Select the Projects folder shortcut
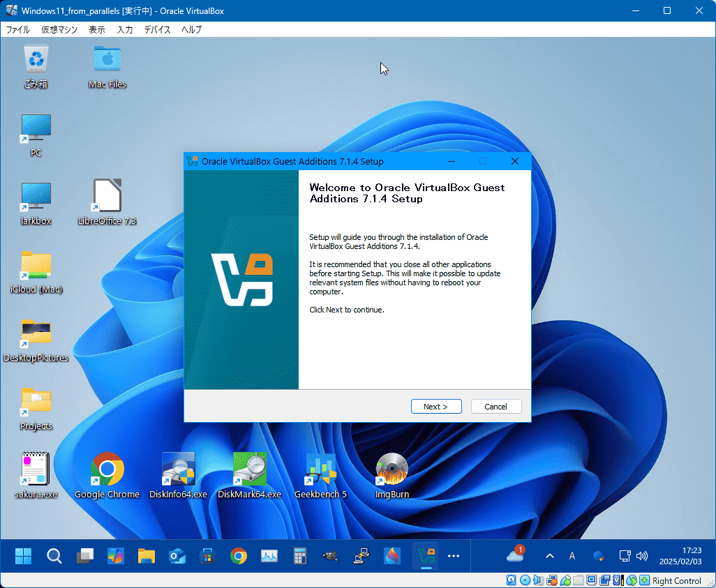Image resolution: width=716 pixels, height=588 pixels. (x=36, y=409)
